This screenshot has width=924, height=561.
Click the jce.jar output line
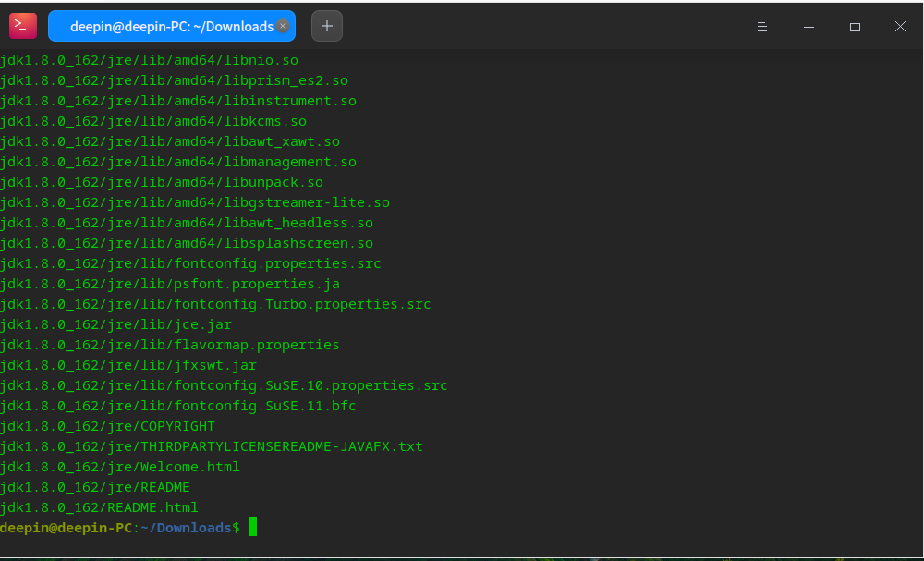(115, 323)
